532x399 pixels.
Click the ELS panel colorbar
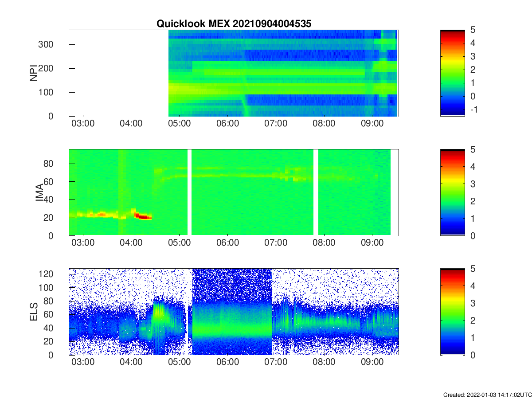[x=452, y=312]
